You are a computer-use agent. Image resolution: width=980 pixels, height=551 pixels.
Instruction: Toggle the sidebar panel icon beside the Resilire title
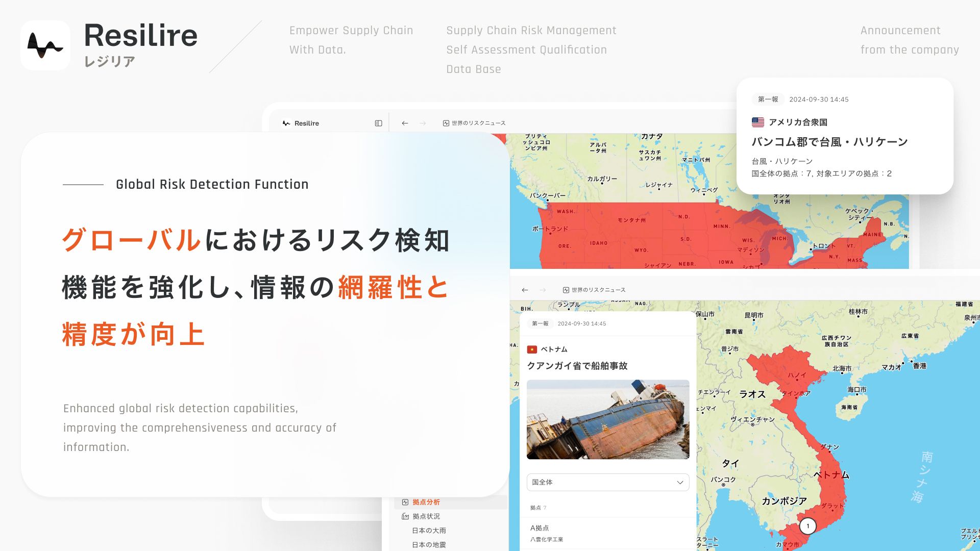[x=378, y=123]
